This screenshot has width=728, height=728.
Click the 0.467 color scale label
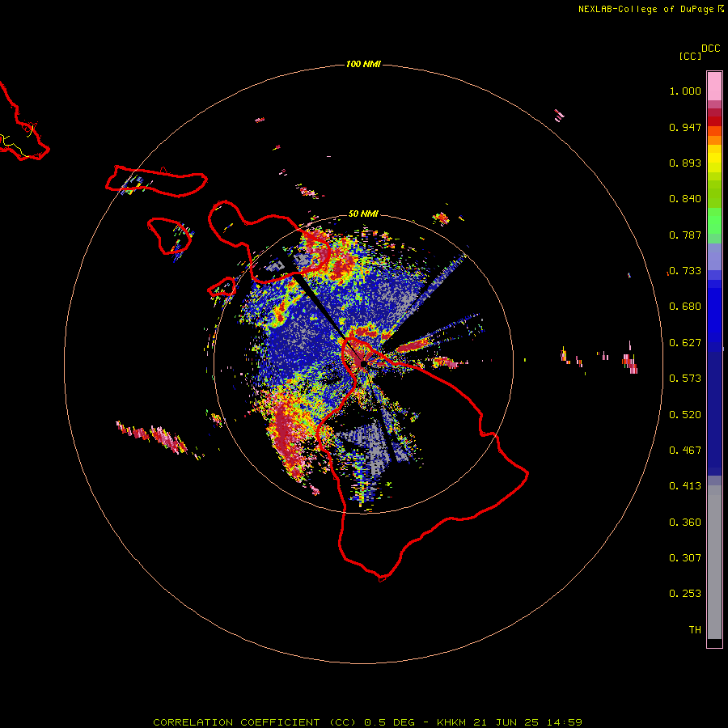tap(685, 451)
